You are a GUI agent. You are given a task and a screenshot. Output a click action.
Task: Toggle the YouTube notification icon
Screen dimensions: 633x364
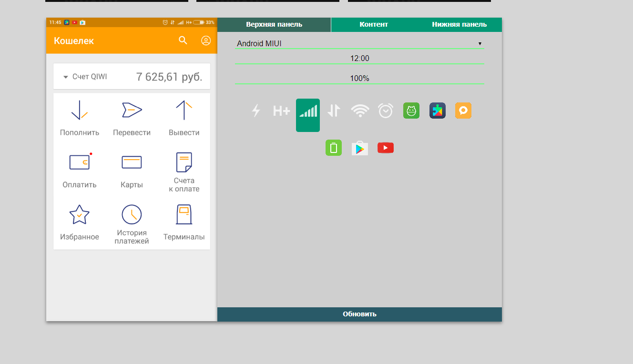(x=386, y=148)
